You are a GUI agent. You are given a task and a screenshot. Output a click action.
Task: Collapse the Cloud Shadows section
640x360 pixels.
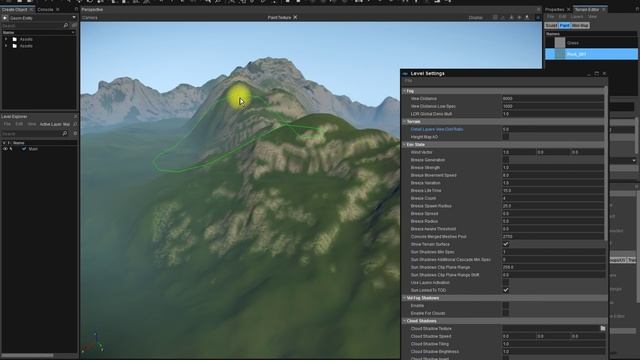[x=404, y=321]
